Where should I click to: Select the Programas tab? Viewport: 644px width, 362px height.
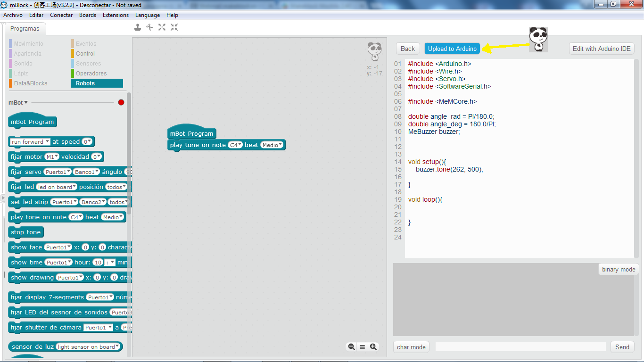25,28
